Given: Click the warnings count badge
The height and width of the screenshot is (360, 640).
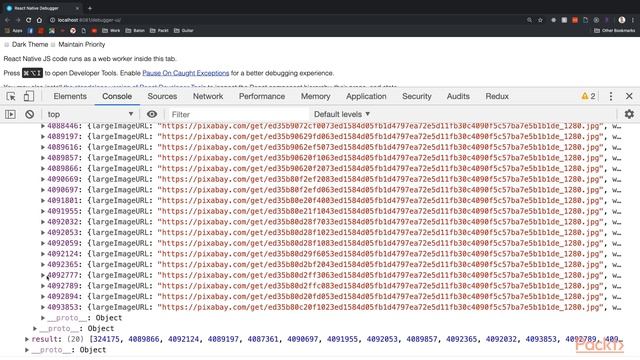Looking at the screenshot, I should [588, 96].
